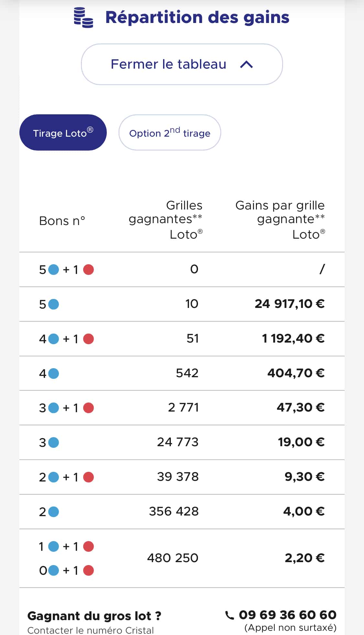Click the red ball in the 5+1 row
The image size is (364, 635).
coord(88,269)
